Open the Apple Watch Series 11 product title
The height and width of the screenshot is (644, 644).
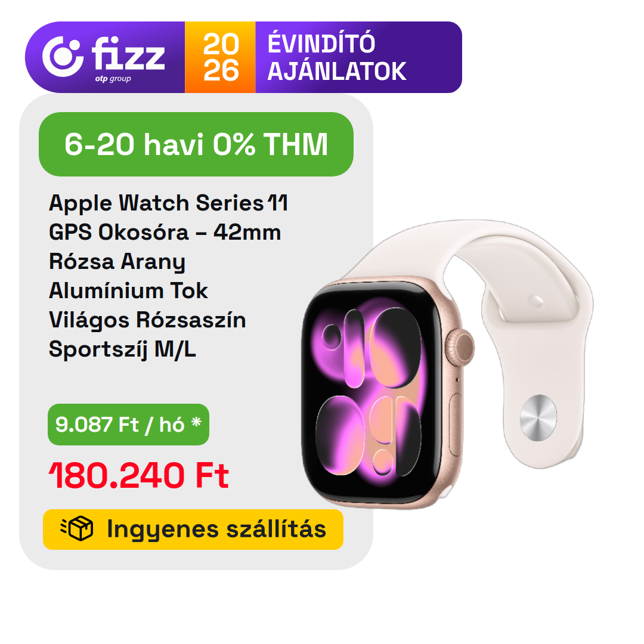tap(168, 203)
